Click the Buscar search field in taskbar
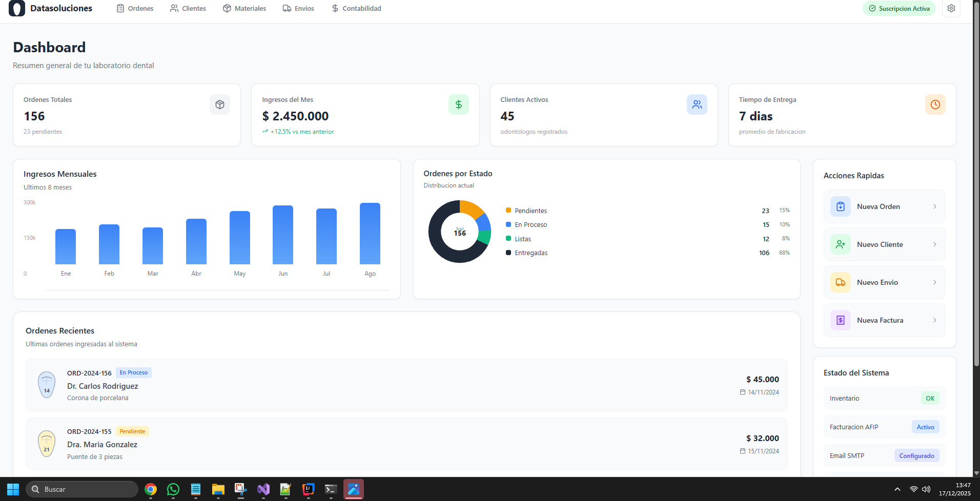 [x=82, y=489]
